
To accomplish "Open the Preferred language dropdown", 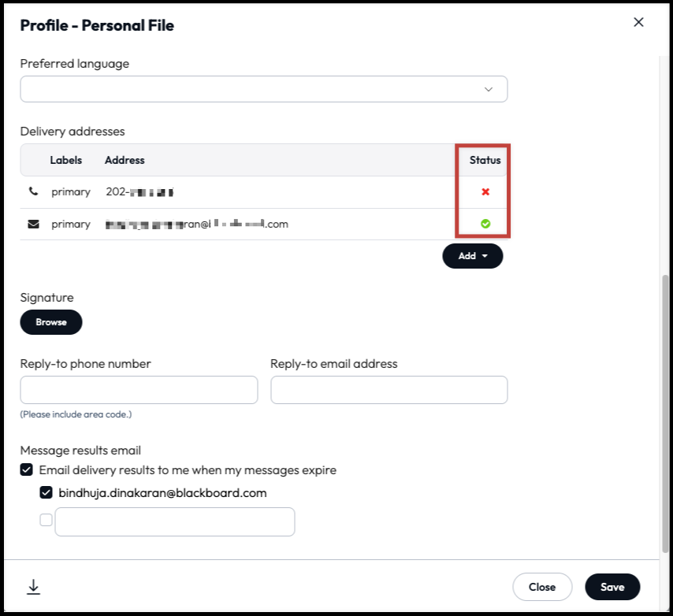I will coord(264,89).
